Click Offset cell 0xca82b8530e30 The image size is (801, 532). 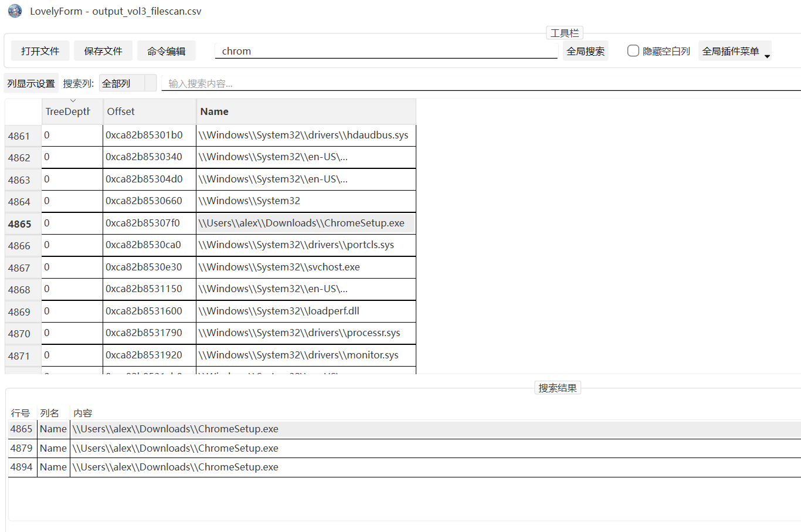[x=150, y=267]
